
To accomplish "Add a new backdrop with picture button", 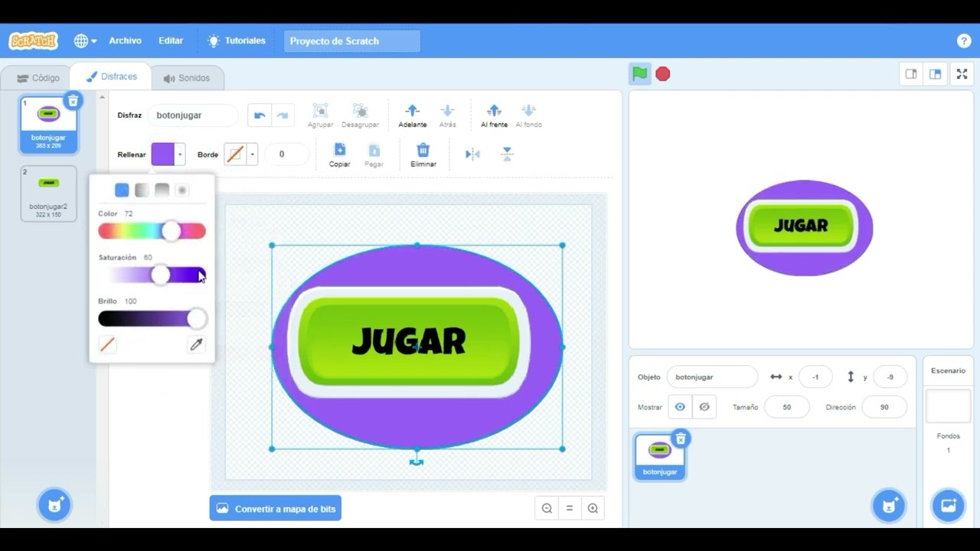I will click(x=948, y=505).
